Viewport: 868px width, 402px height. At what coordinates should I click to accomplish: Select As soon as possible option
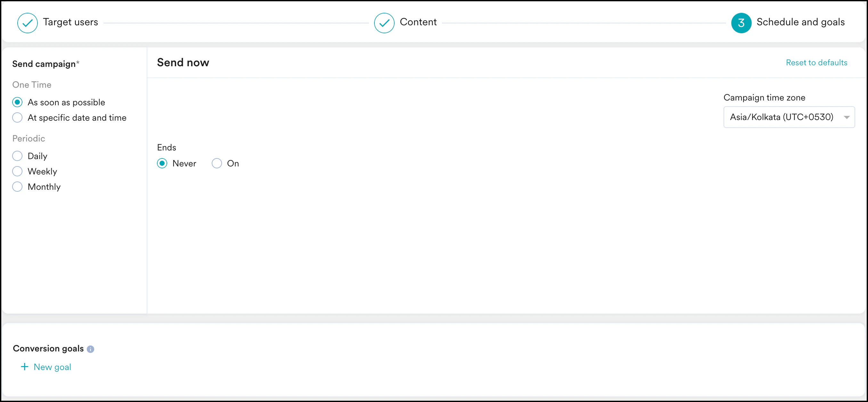click(x=17, y=102)
